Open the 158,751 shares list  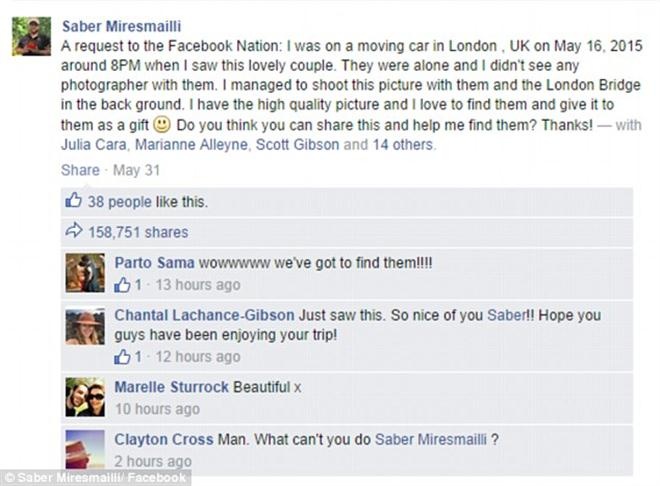[x=138, y=232]
